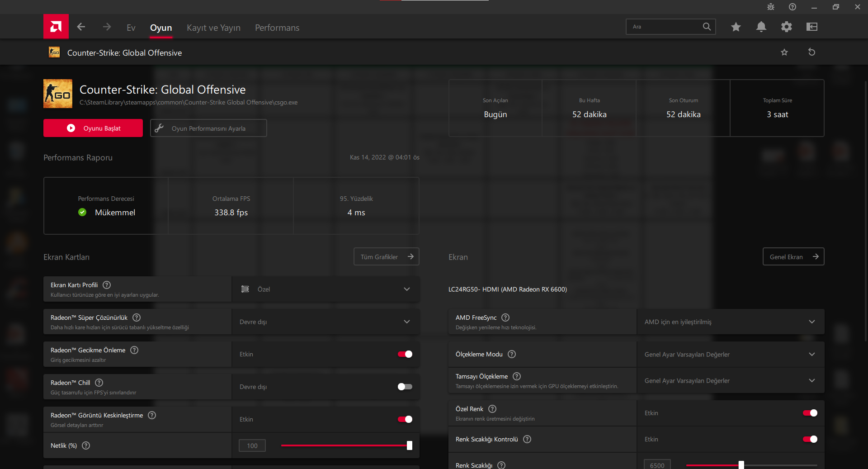
Task: Open Performans tab
Action: [x=277, y=28]
